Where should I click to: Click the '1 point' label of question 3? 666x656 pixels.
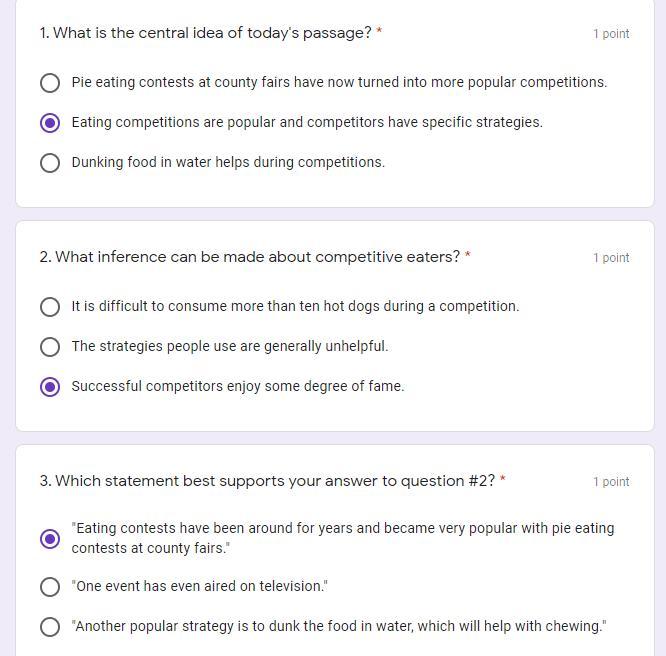pyautogui.click(x=611, y=482)
